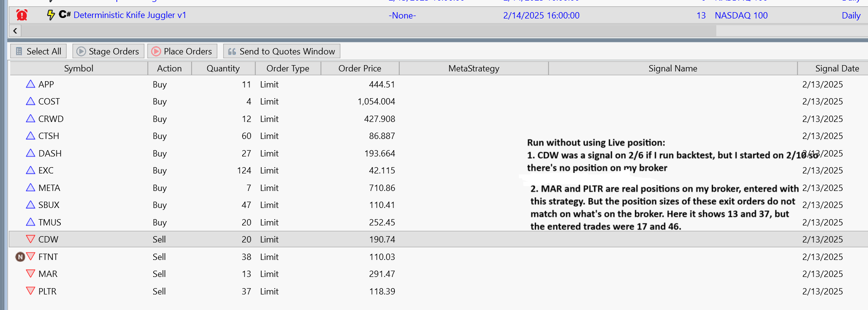Click quantity 124 in EXC row
This screenshot has width=868, height=310.
click(x=244, y=171)
